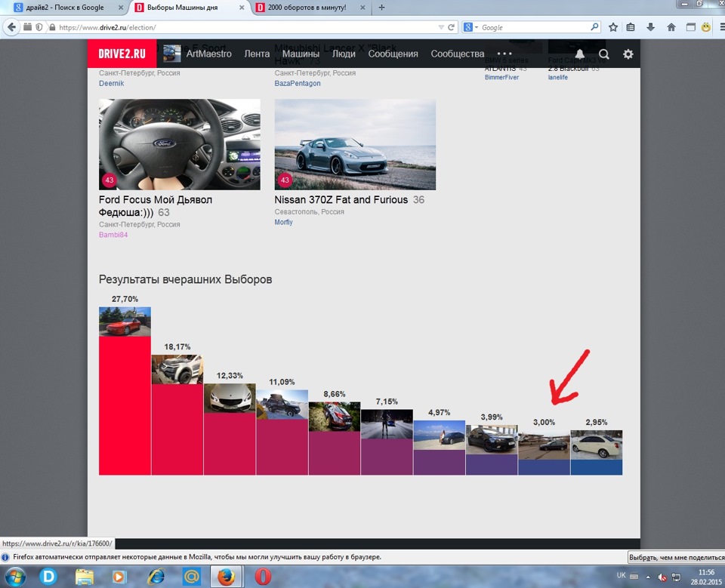Click the muted volume tray icon
The image size is (725, 588).
click(x=662, y=577)
